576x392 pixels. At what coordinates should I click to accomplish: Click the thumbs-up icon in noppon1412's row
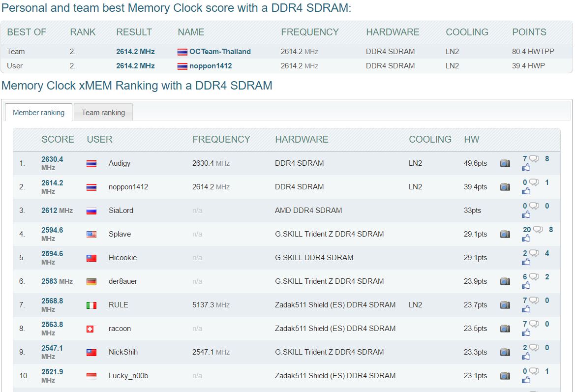[x=526, y=191]
